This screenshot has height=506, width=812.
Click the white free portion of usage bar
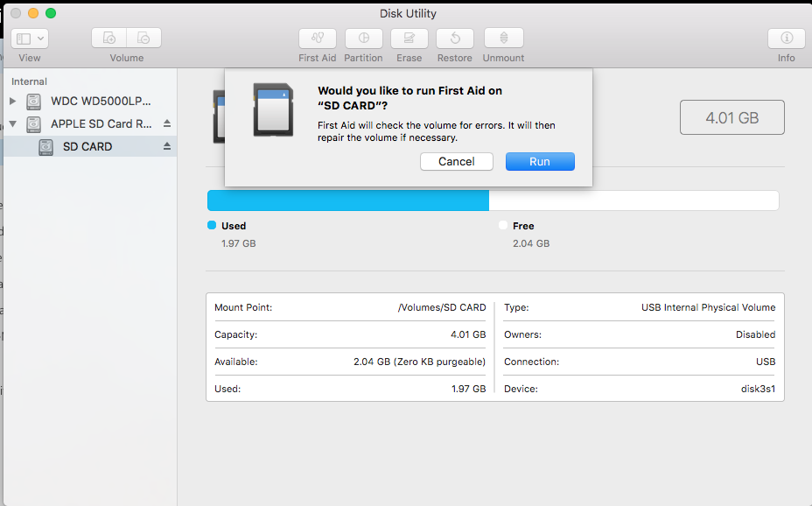pos(633,200)
